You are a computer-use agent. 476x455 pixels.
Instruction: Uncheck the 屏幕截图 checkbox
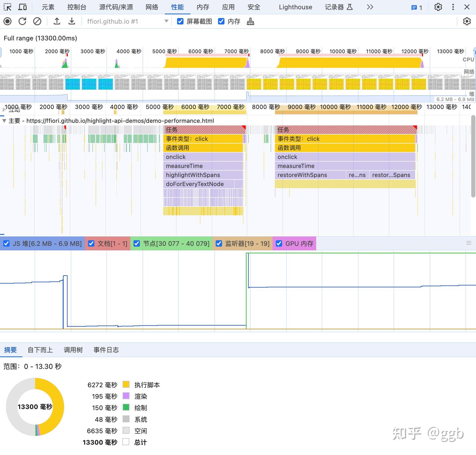[180, 21]
